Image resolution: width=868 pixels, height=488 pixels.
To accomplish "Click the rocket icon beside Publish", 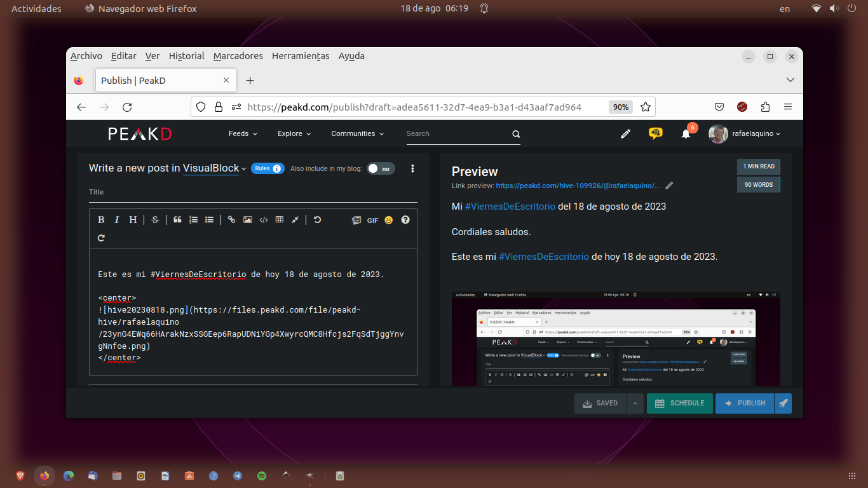I will coord(783,403).
